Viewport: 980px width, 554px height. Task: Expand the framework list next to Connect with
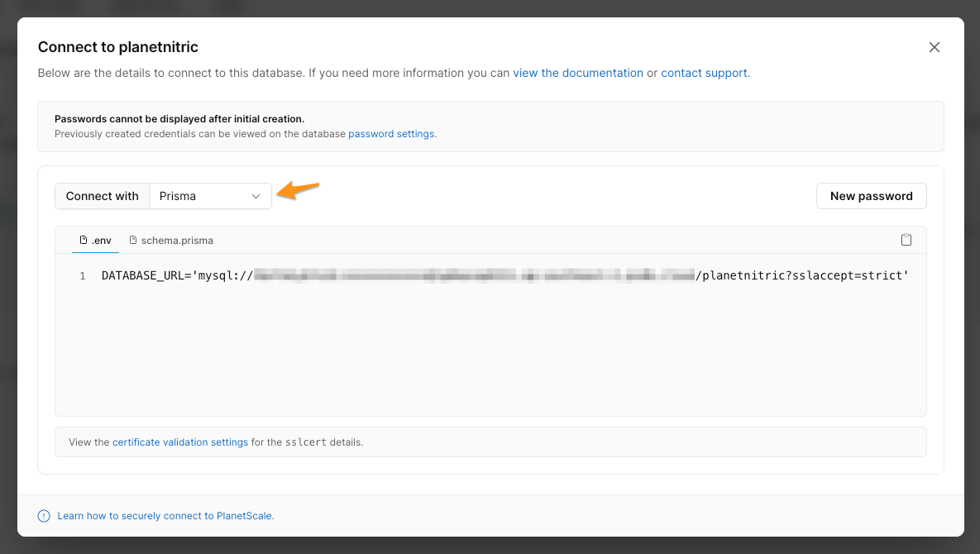pyautogui.click(x=209, y=196)
